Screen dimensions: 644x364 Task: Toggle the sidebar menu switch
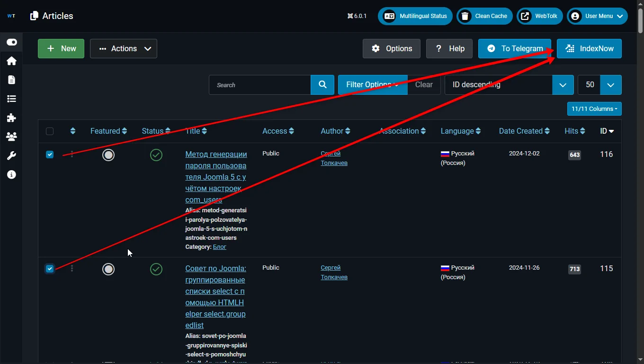click(12, 42)
